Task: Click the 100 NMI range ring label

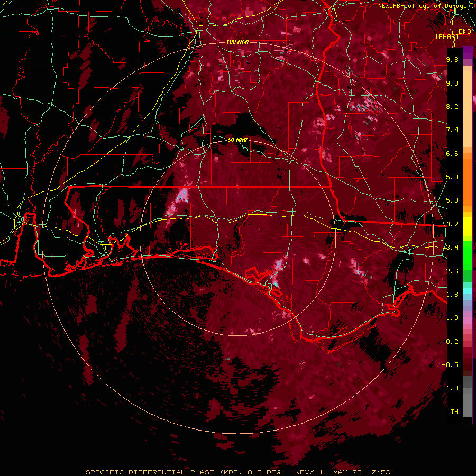Action: point(237,42)
